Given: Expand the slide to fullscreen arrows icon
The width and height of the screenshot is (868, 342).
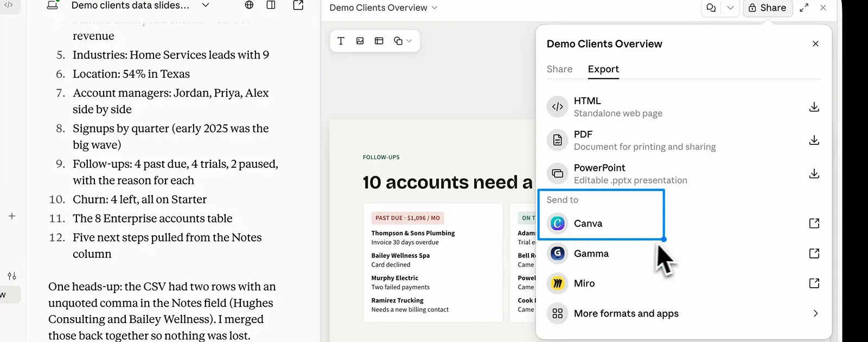Looking at the screenshot, I should click(x=804, y=8).
